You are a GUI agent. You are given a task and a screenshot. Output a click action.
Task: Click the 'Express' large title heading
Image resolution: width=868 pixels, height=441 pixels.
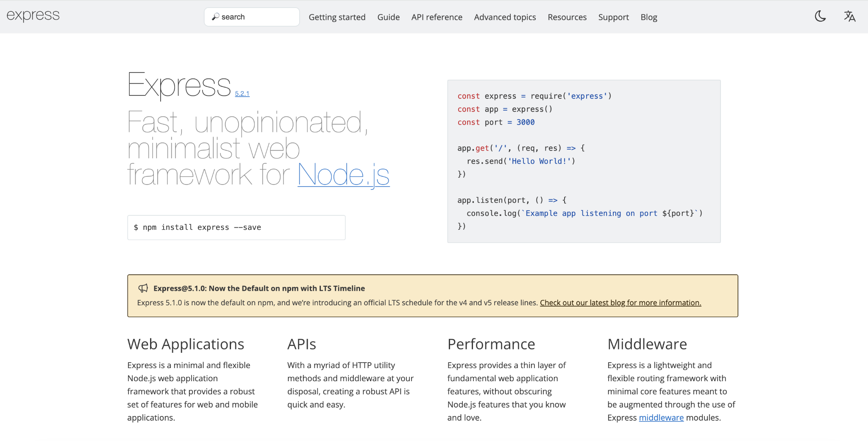[x=179, y=86]
